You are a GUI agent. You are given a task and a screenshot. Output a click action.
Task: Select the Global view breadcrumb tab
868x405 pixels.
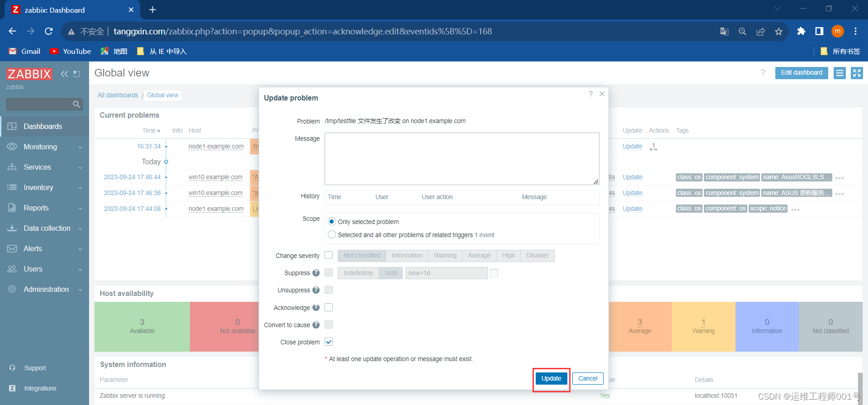[x=163, y=95]
